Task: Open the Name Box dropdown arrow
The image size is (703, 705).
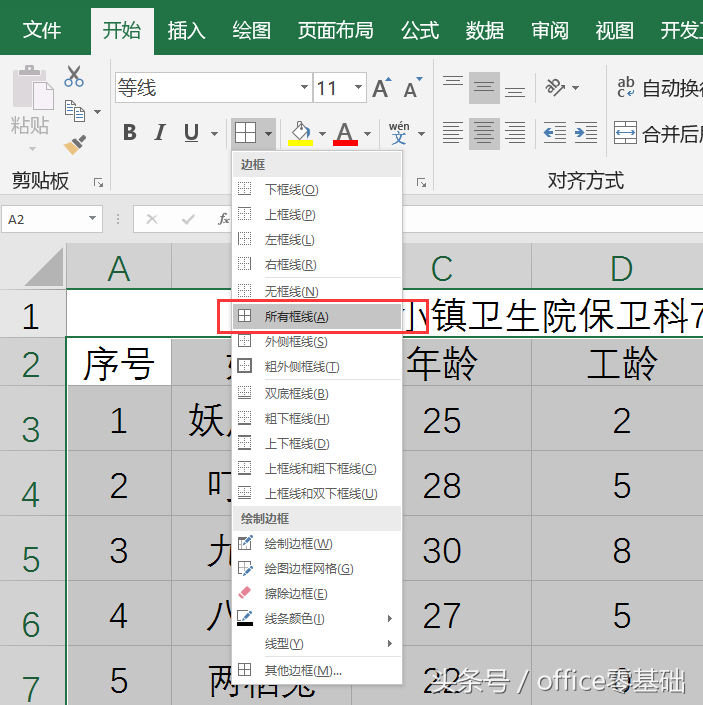Action: (92, 219)
